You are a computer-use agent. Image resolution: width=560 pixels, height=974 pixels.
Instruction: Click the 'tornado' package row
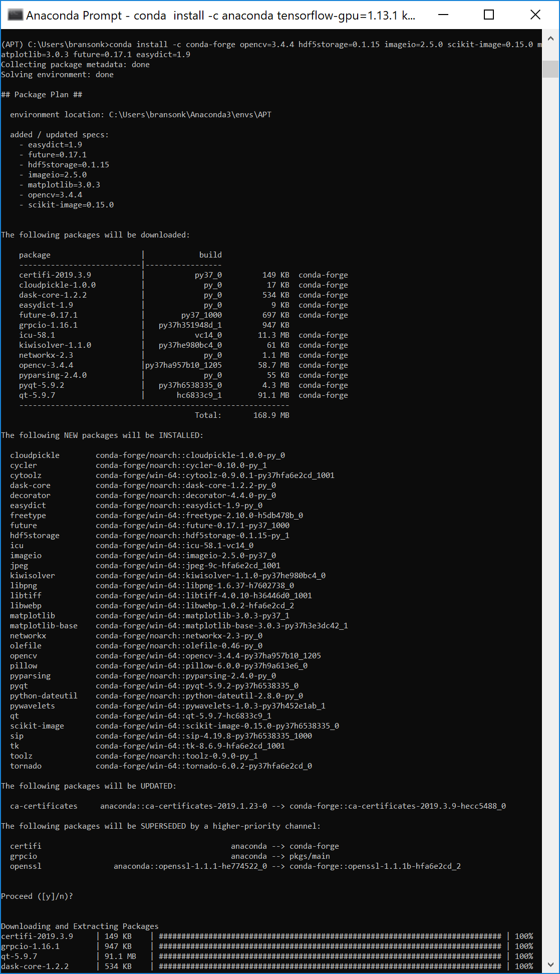tap(161, 766)
